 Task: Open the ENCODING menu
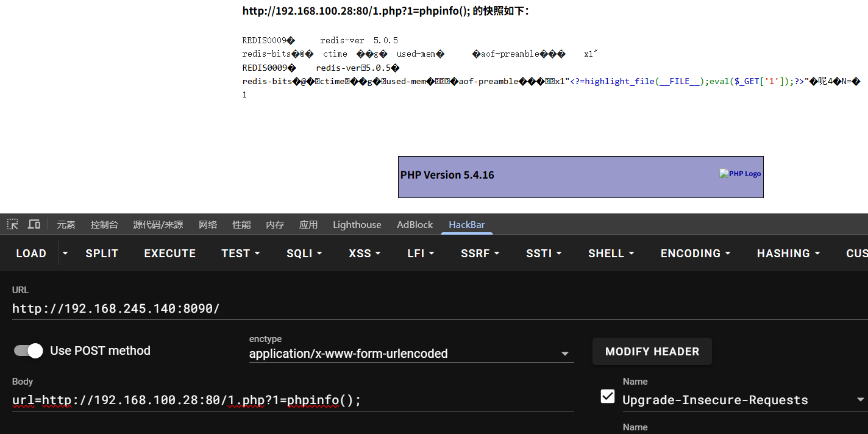pyautogui.click(x=695, y=254)
